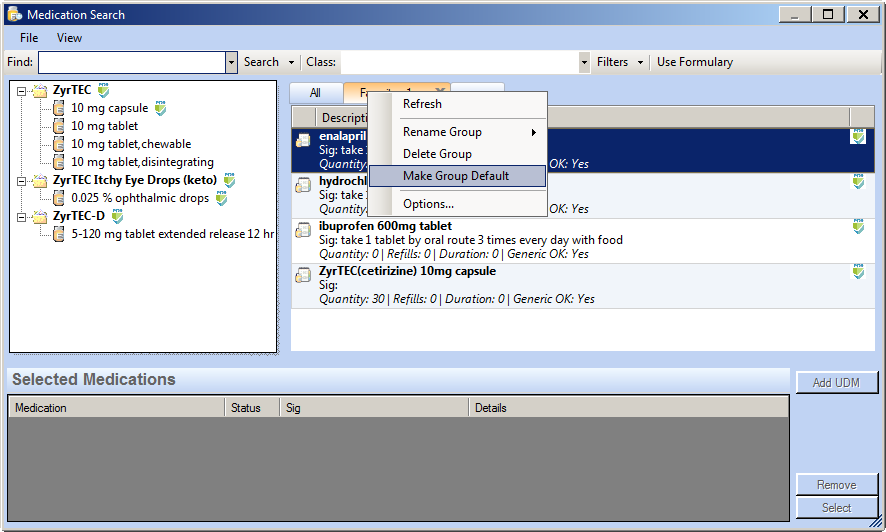The image size is (886, 532).
Task: Click the shield icon next to 10 mg capsule
Action: coord(160,108)
